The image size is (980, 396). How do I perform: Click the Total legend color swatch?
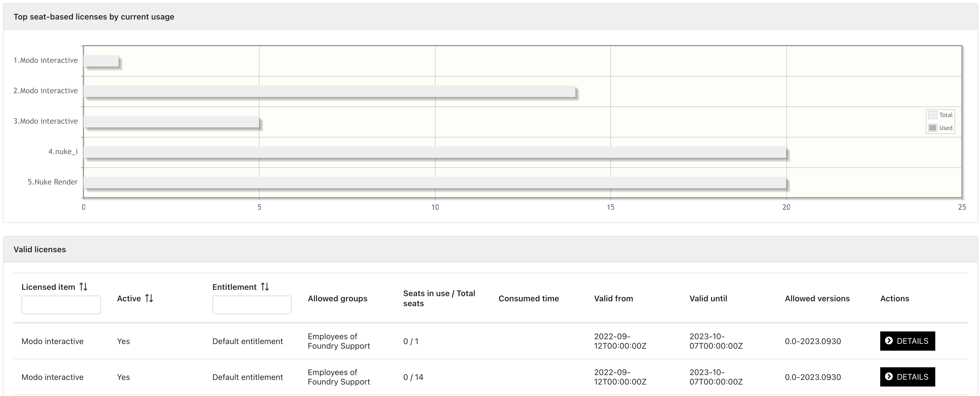pyautogui.click(x=932, y=115)
